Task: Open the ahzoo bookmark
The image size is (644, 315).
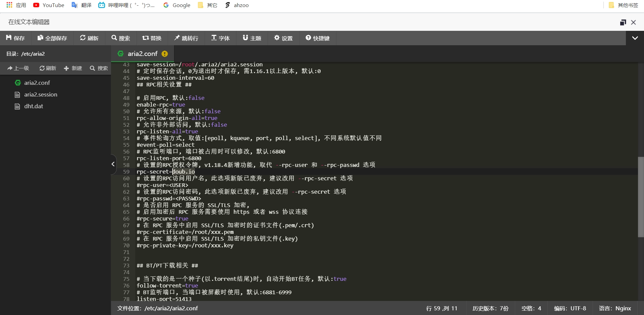Action: [236, 5]
